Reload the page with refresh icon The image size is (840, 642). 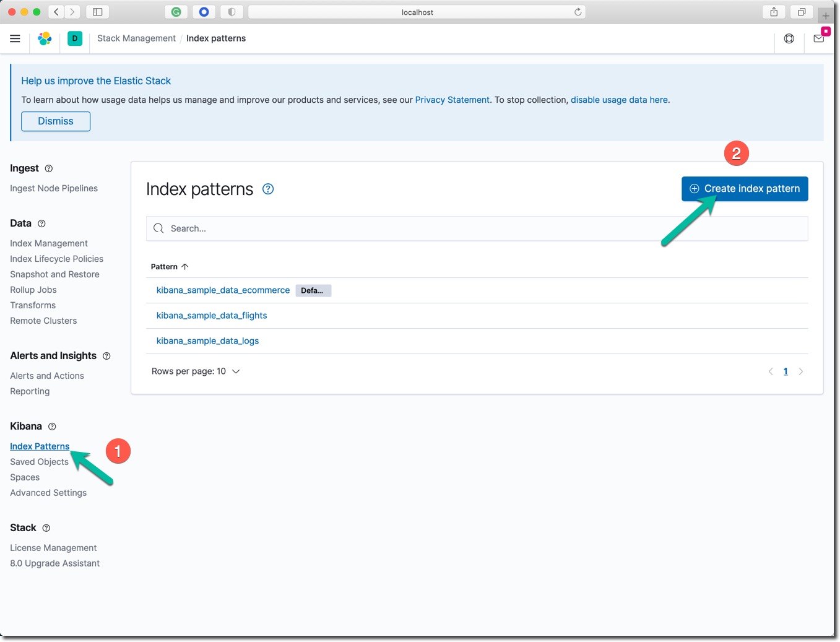coord(578,12)
